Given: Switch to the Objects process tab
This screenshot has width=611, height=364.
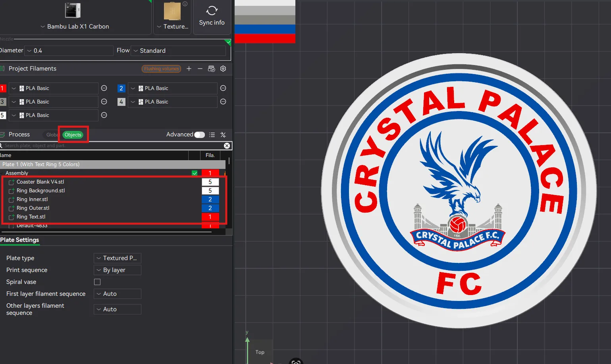Looking at the screenshot, I should click(x=73, y=135).
